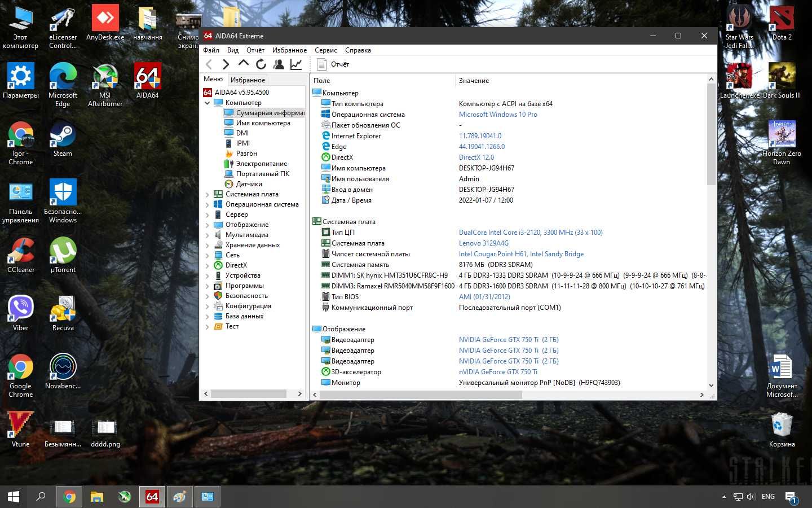The height and width of the screenshot is (508, 812).
Task: Open the Избранное menu in menu bar
Action: pos(289,50)
